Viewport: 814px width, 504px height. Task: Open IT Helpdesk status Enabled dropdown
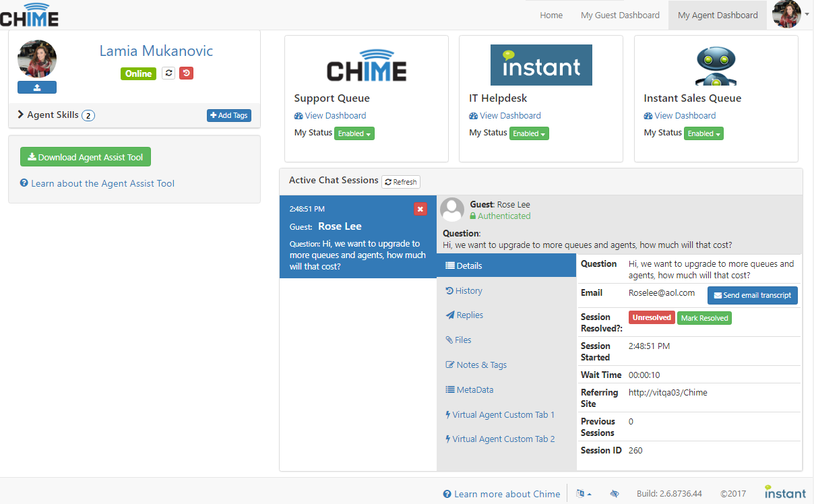529,133
